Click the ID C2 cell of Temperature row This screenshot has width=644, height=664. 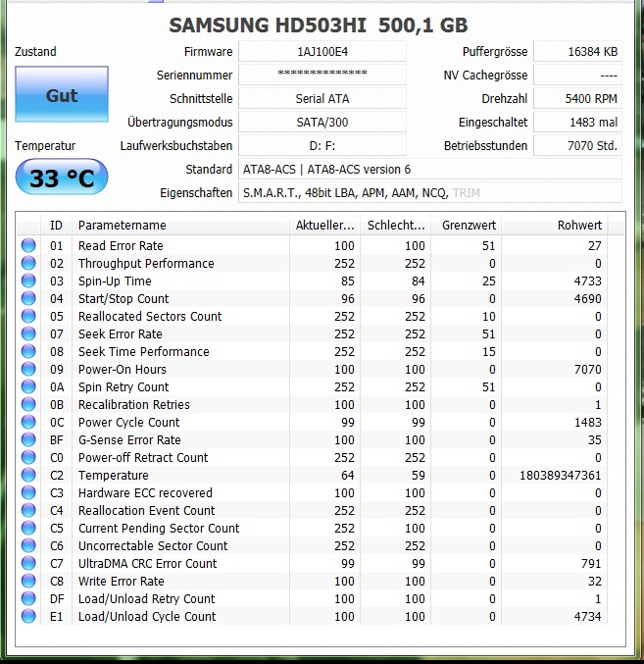pyautogui.click(x=57, y=475)
